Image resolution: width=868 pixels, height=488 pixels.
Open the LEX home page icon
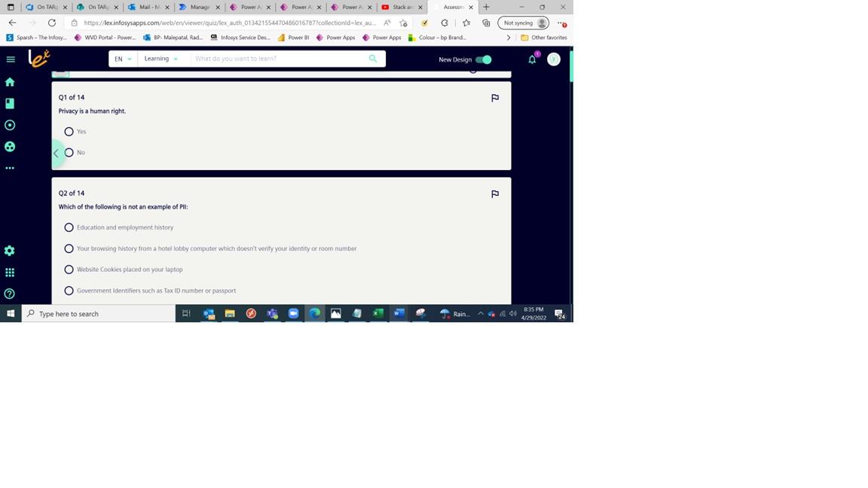(10, 81)
